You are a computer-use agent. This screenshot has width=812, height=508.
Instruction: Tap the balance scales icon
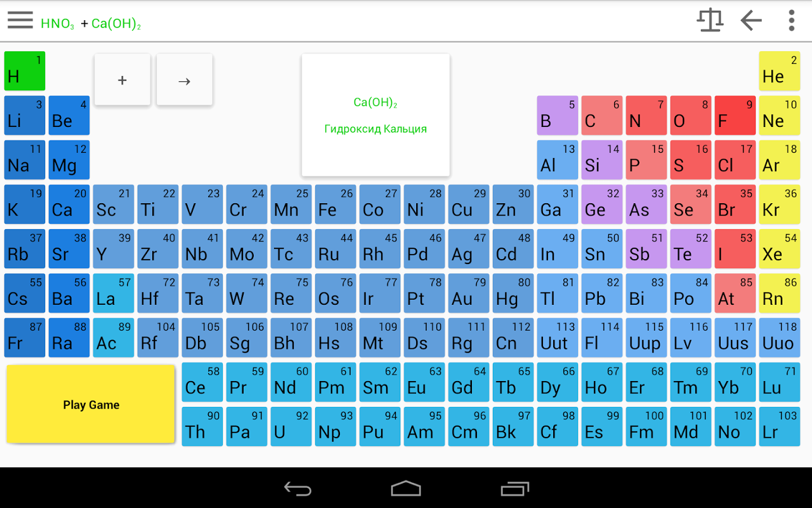pyautogui.click(x=710, y=20)
